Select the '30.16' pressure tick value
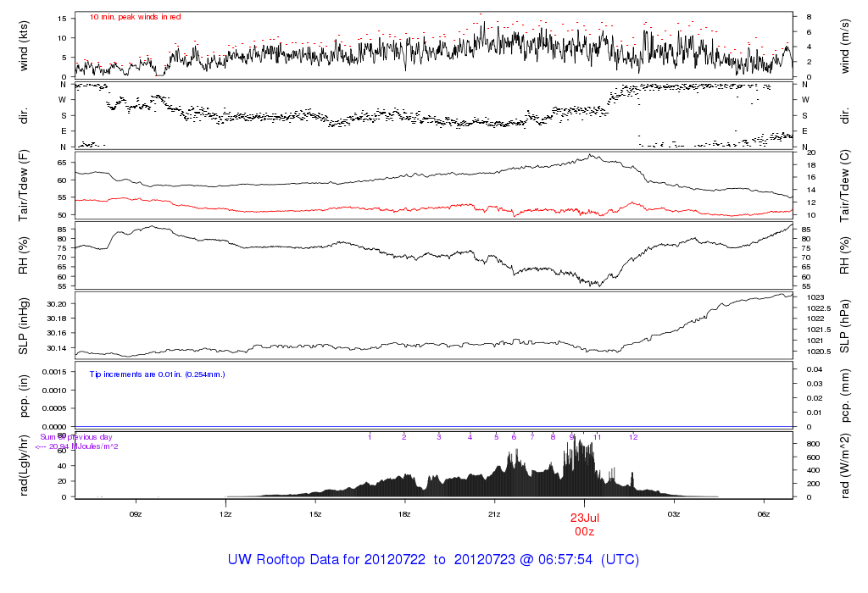The image size is (868, 593). 57,333
